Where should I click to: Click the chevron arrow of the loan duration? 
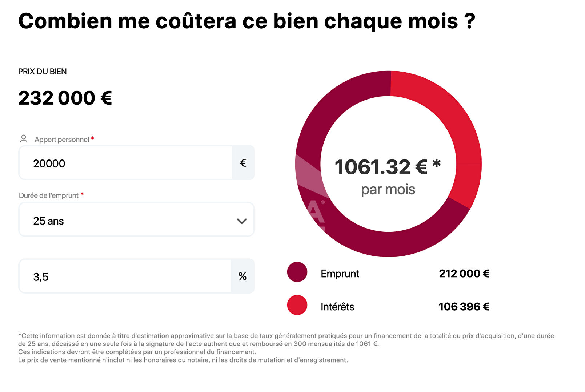(242, 221)
